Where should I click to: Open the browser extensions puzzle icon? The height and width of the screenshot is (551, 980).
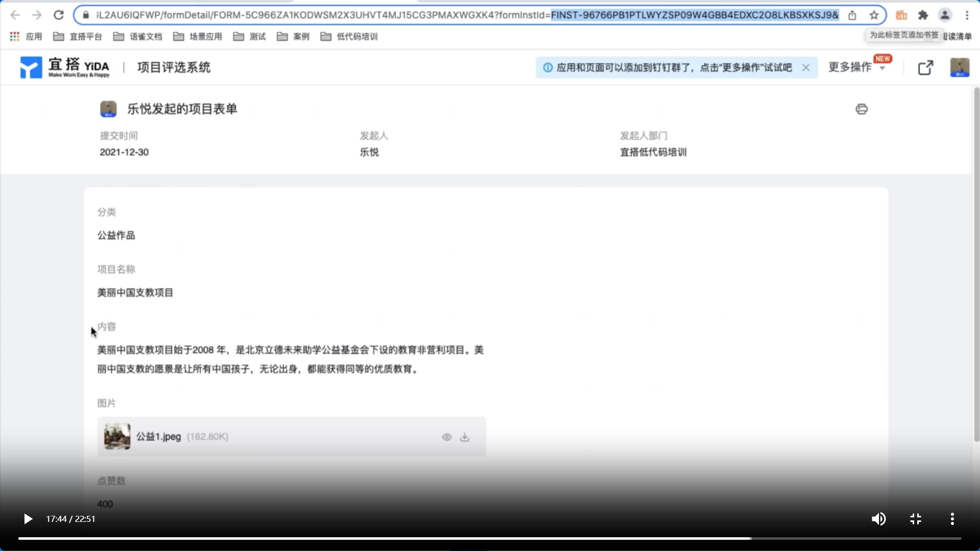(923, 15)
